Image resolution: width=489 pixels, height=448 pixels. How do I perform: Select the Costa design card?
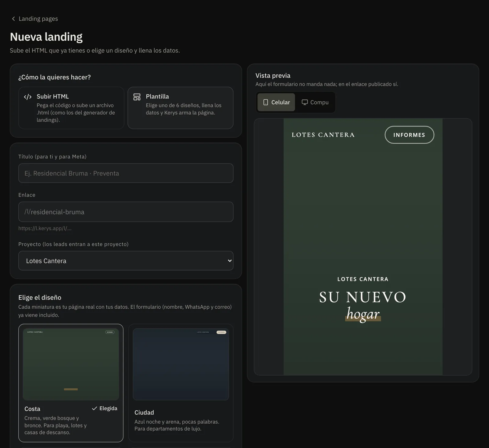[71, 383]
